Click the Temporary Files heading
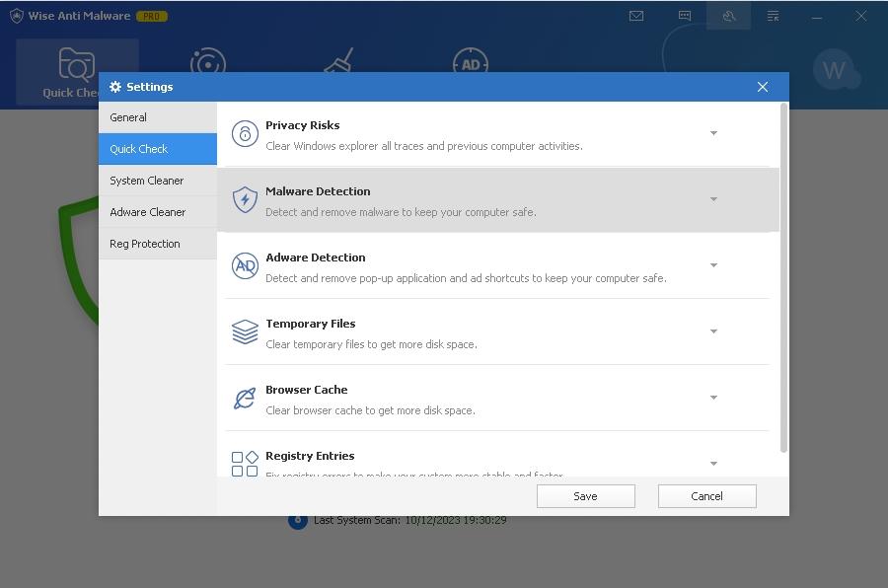The width and height of the screenshot is (888, 588). pos(311,324)
